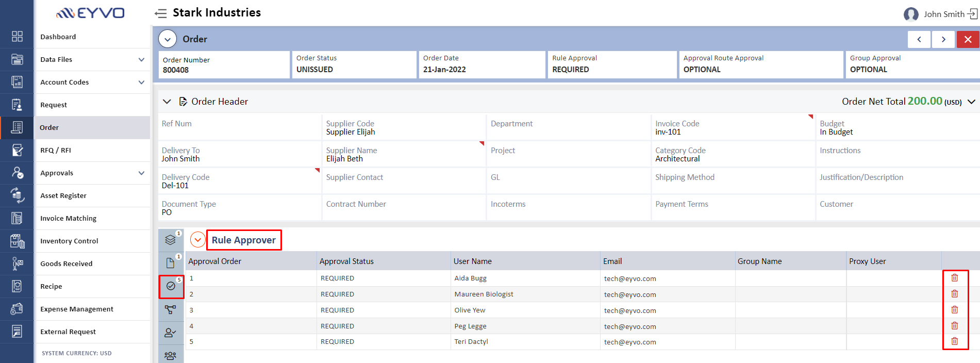
Task: Delete approver Maureen Biologist with trash icon
Action: point(955,294)
